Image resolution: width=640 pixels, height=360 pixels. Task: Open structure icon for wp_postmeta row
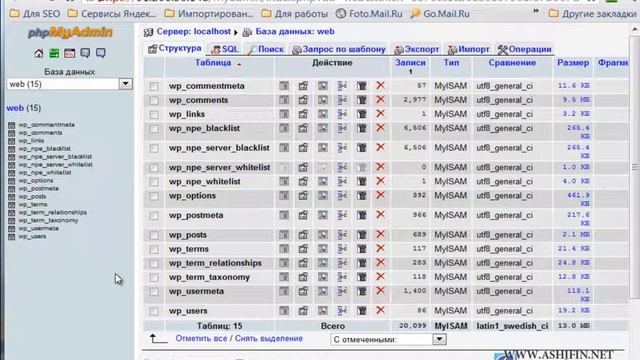tap(303, 215)
